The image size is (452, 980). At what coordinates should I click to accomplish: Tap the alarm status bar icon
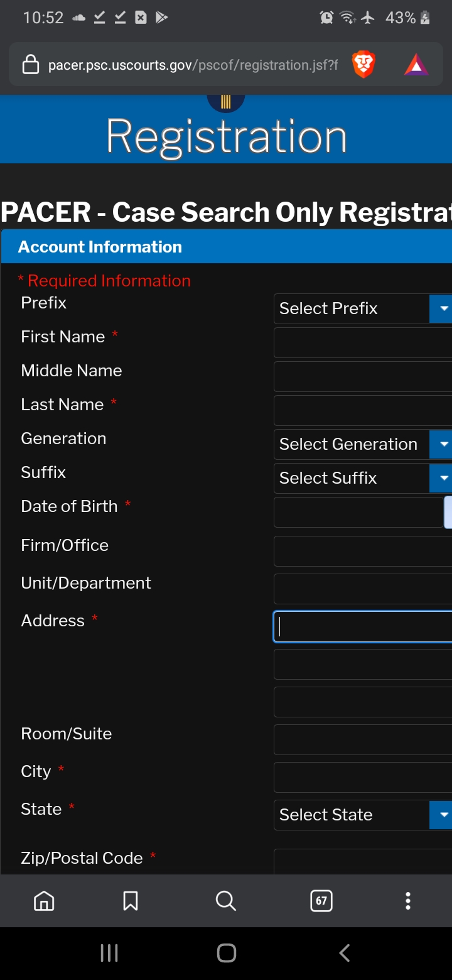click(x=326, y=18)
